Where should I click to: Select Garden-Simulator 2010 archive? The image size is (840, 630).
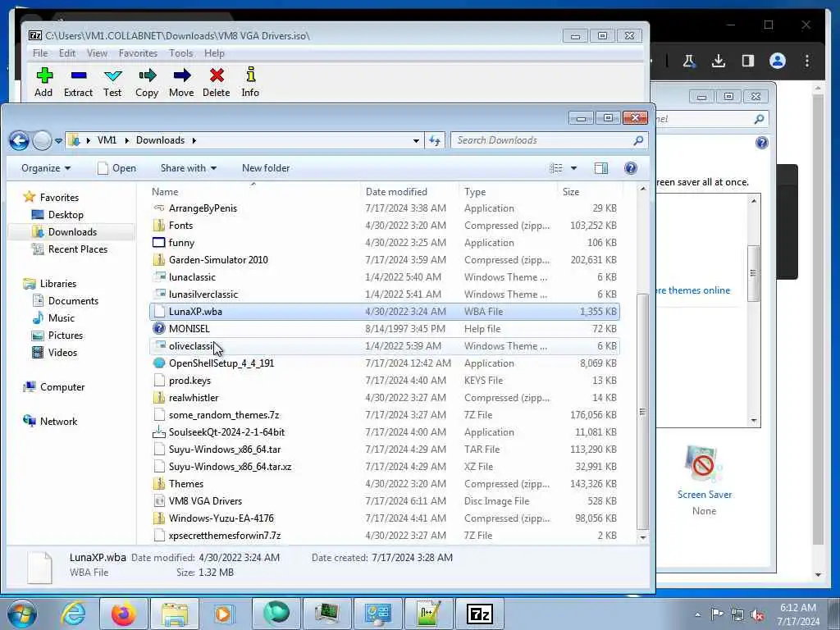tap(384, 260)
